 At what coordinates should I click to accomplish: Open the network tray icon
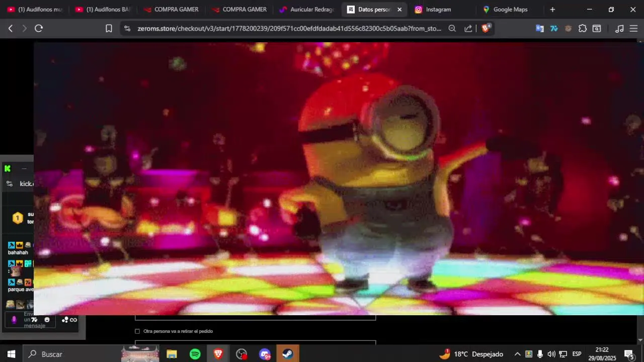[563, 354]
